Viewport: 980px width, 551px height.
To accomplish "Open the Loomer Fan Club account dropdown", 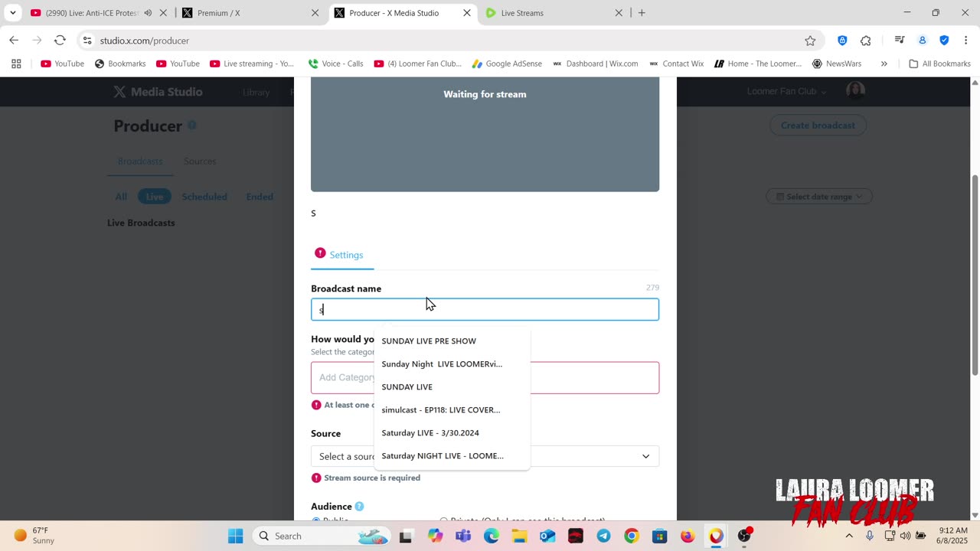I will [x=786, y=91].
